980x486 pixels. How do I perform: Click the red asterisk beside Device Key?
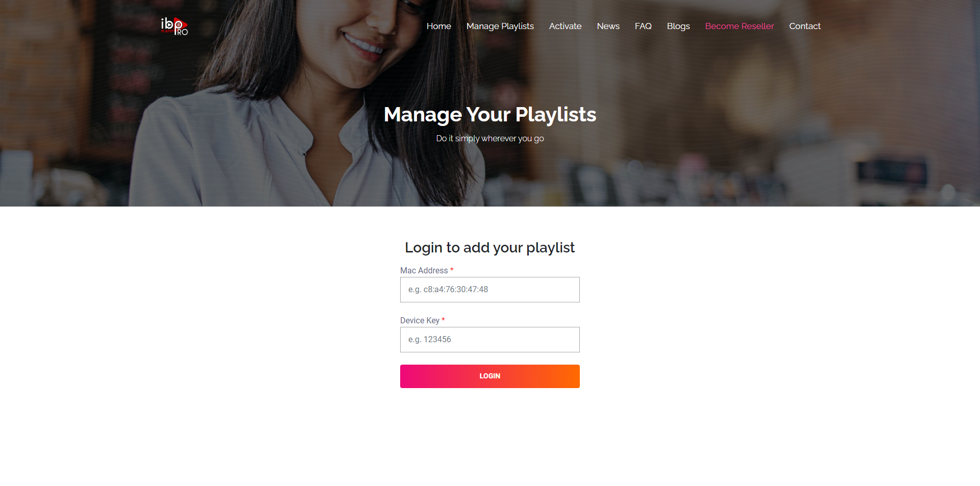pyautogui.click(x=443, y=320)
